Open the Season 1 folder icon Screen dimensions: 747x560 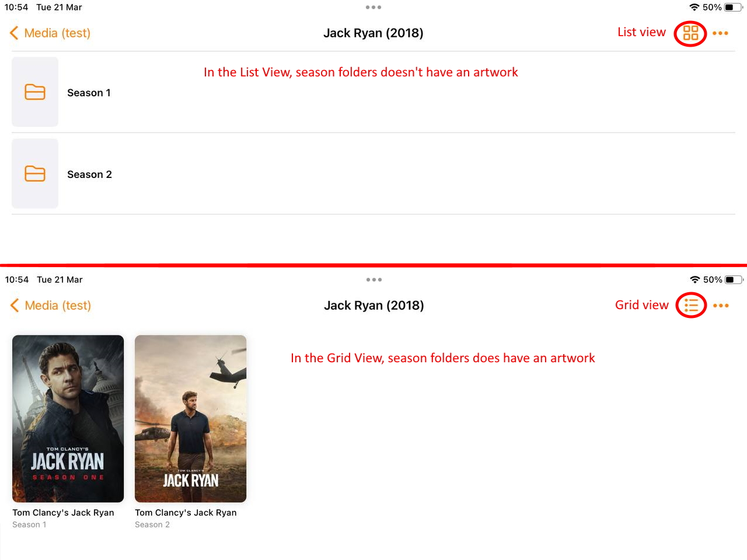coord(35,92)
